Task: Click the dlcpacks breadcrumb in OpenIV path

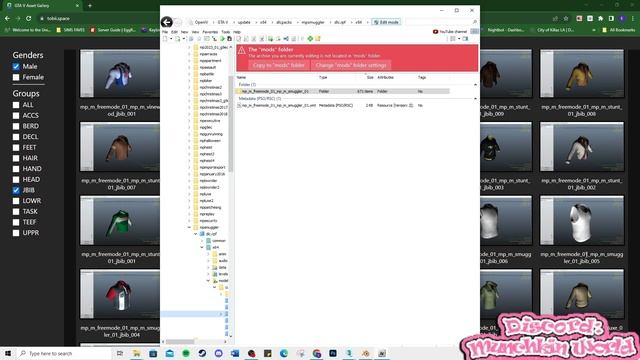Action: [x=284, y=22]
